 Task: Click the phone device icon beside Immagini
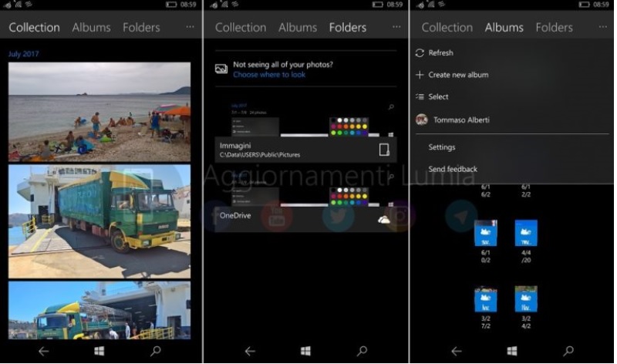[384, 150]
